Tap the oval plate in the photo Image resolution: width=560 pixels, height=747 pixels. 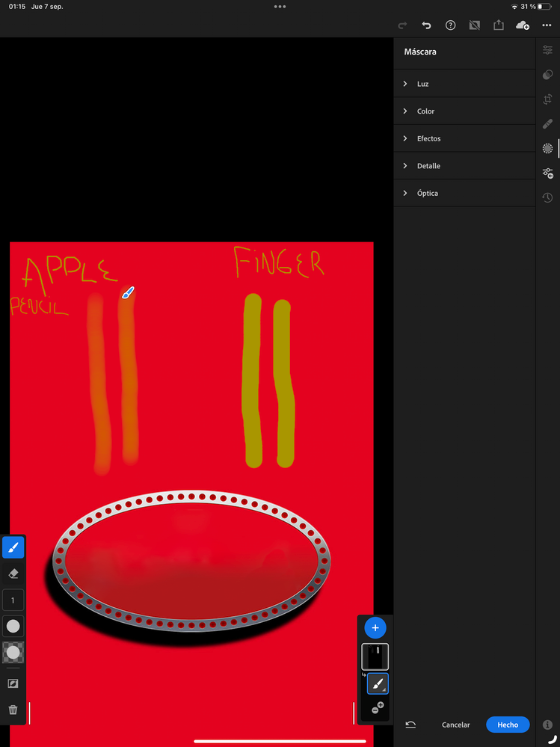pyautogui.click(x=191, y=561)
